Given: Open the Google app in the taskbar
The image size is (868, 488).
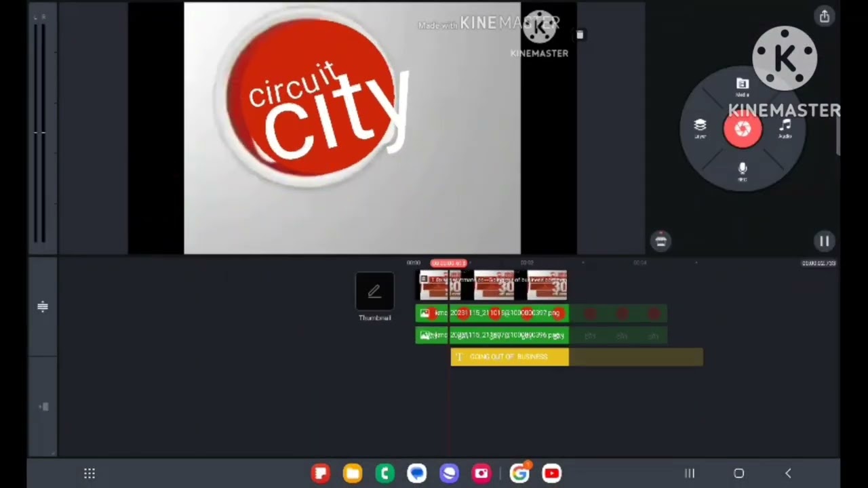Looking at the screenshot, I should coord(519,473).
